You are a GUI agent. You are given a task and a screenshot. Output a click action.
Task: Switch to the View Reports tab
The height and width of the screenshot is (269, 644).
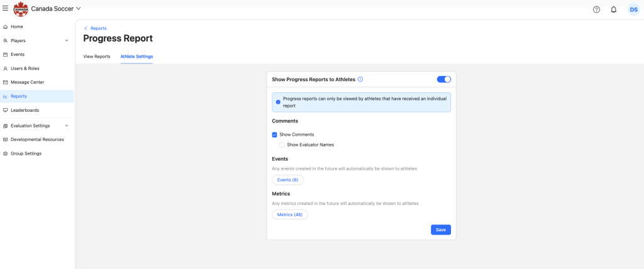pyautogui.click(x=97, y=57)
